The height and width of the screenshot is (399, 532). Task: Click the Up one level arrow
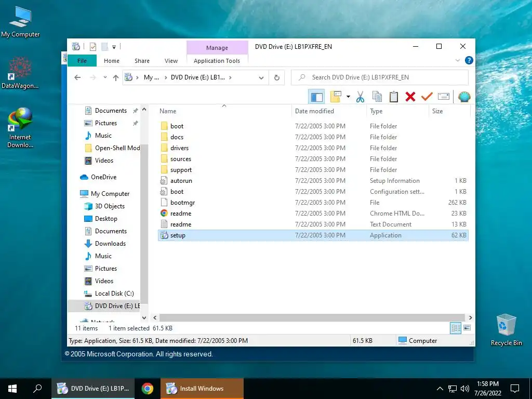click(x=116, y=78)
